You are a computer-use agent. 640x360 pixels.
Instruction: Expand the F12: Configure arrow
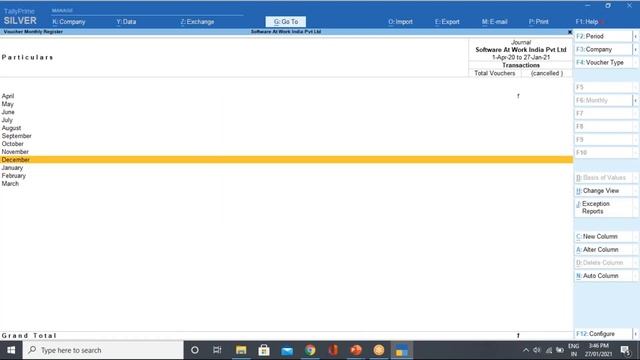pyautogui.click(x=636, y=334)
